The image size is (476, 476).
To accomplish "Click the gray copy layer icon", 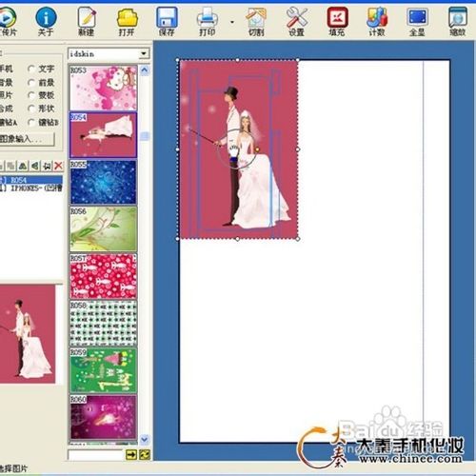I will [x=10, y=166].
